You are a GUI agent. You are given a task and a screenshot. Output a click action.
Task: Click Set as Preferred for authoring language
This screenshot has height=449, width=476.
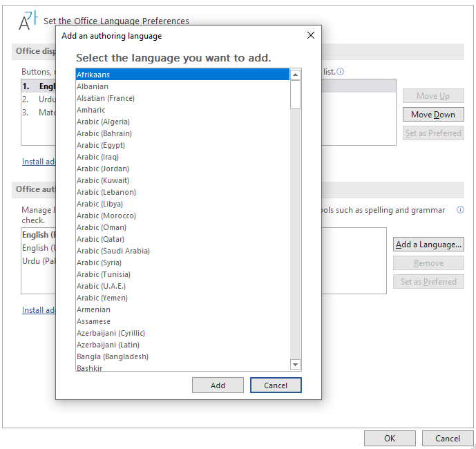[428, 282]
